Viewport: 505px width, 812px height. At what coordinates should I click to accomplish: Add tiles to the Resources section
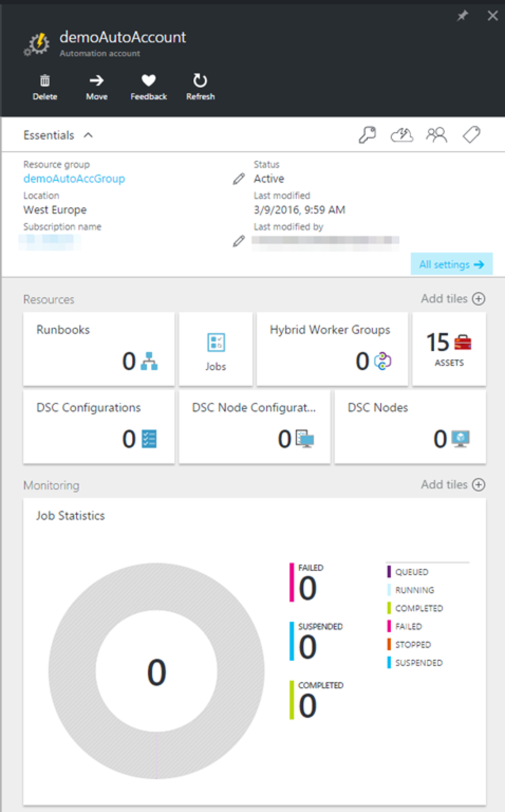click(x=453, y=299)
